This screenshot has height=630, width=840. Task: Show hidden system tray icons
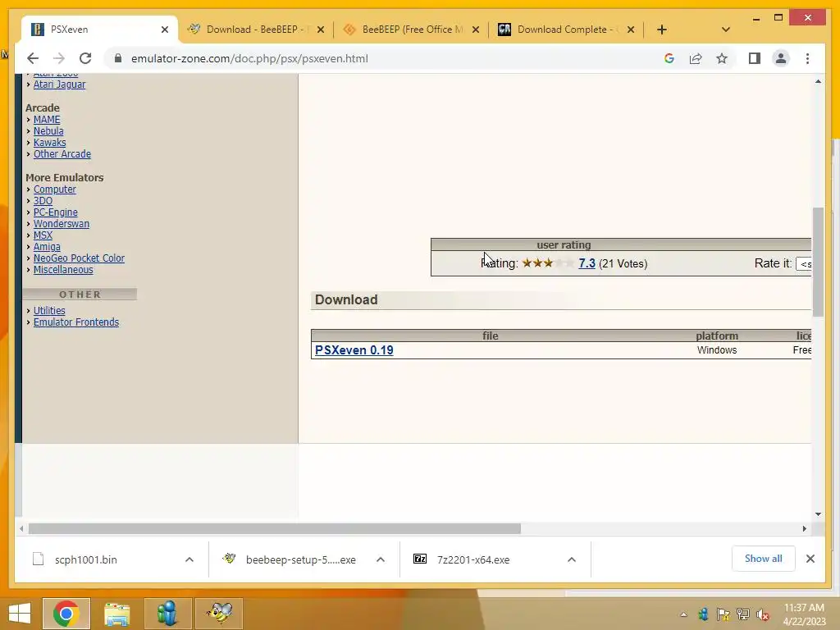click(x=683, y=614)
